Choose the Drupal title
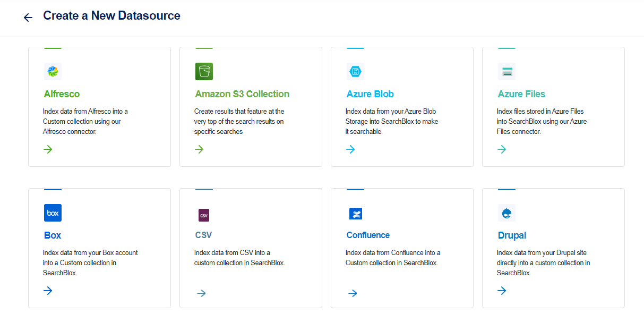The height and width of the screenshot is (322, 644). (x=512, y=235)
